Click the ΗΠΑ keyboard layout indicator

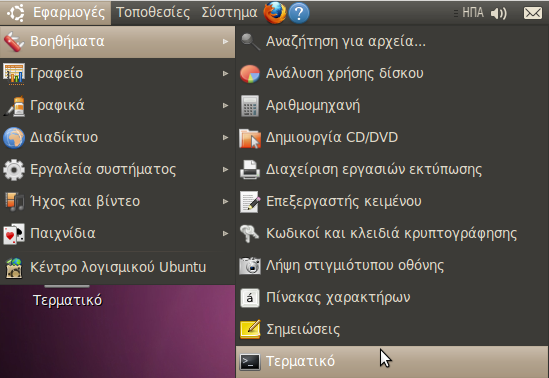pos(473,13)
